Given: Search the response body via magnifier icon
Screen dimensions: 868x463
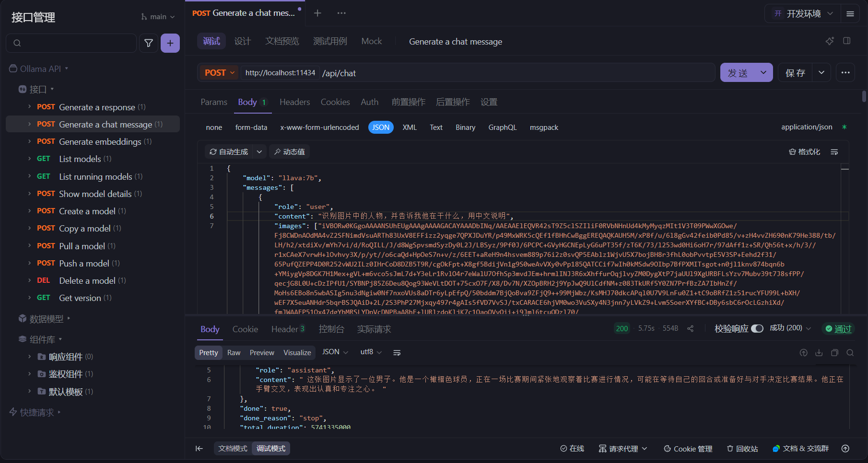Looking at the screenshot, I should 850,352.
